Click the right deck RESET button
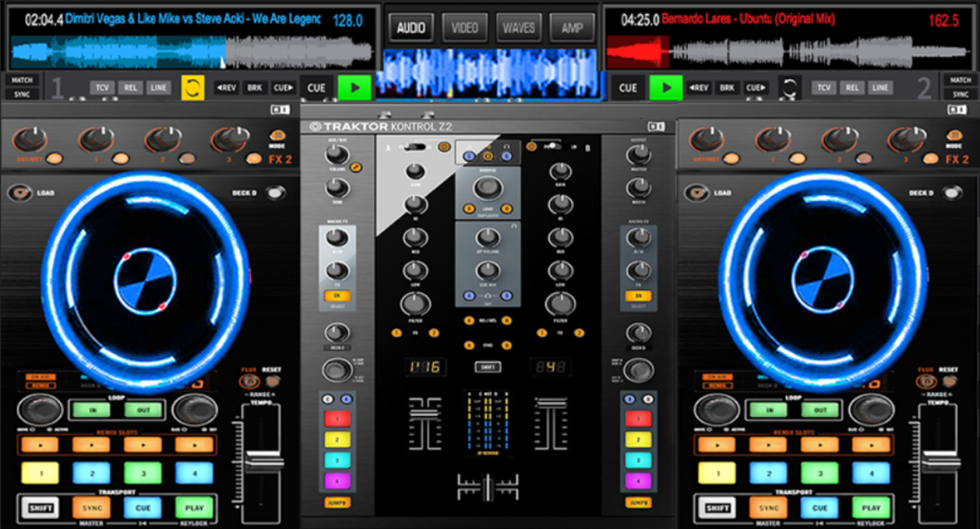The height and width of the screenshot is (529, 980). pos(948,381)
